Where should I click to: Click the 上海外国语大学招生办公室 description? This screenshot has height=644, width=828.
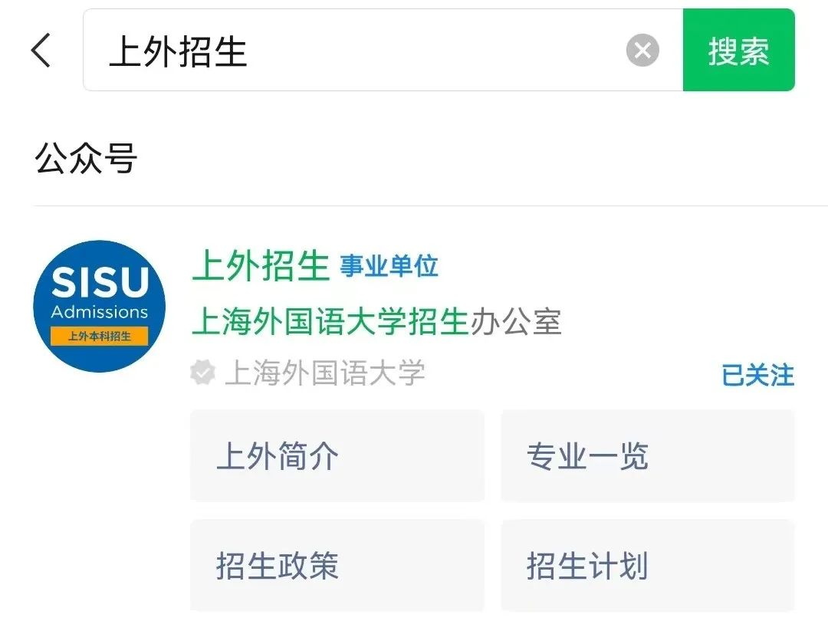376,322
